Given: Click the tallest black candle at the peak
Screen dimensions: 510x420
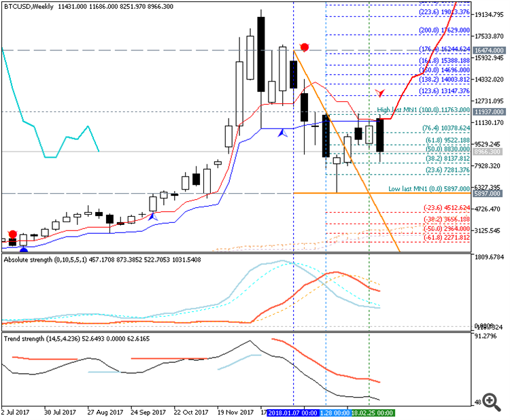Looking at the screenshot, I should [261, 54].
